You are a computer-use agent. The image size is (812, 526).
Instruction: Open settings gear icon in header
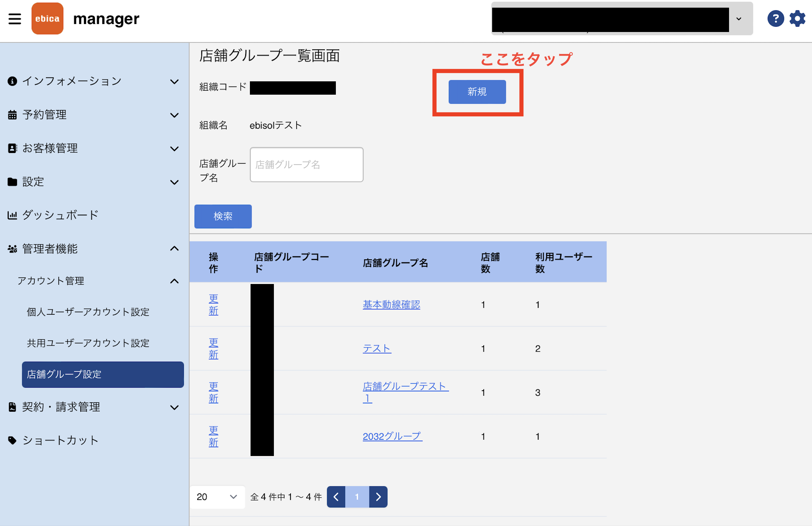pyautogui.click(x=797, y=18)
